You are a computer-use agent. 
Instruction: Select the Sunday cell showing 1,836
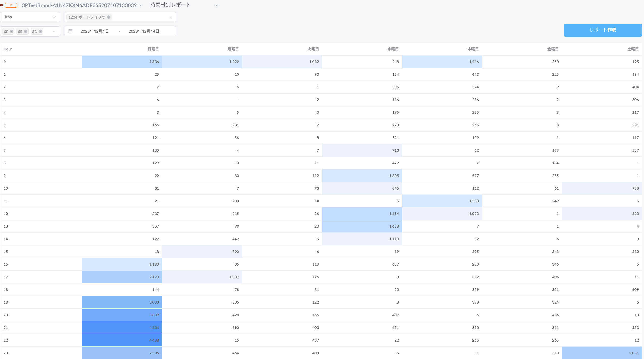[122, 62]
